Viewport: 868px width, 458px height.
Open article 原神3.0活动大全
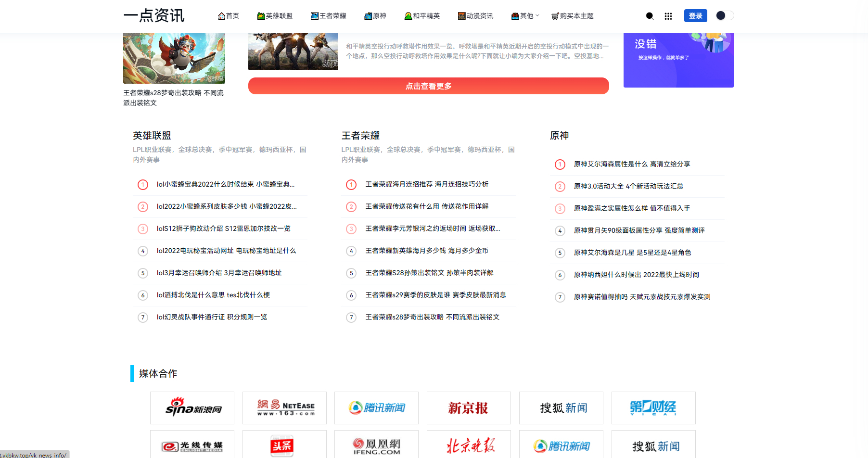coord(628,186)
